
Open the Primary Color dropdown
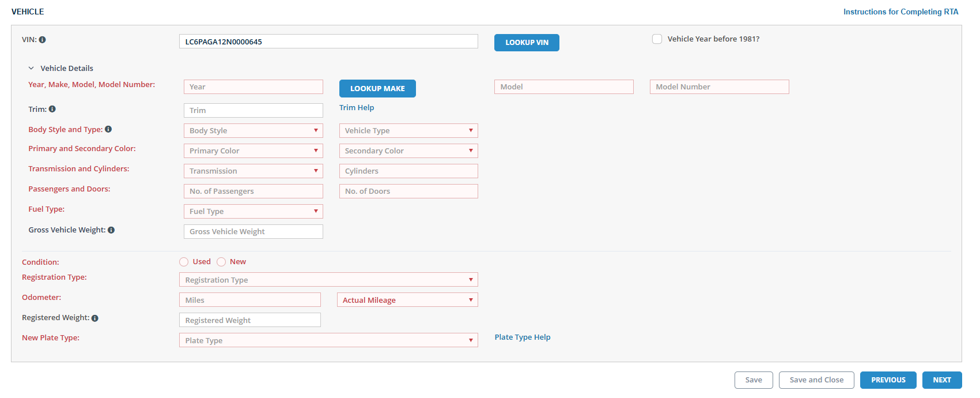(x=253, y=151)
